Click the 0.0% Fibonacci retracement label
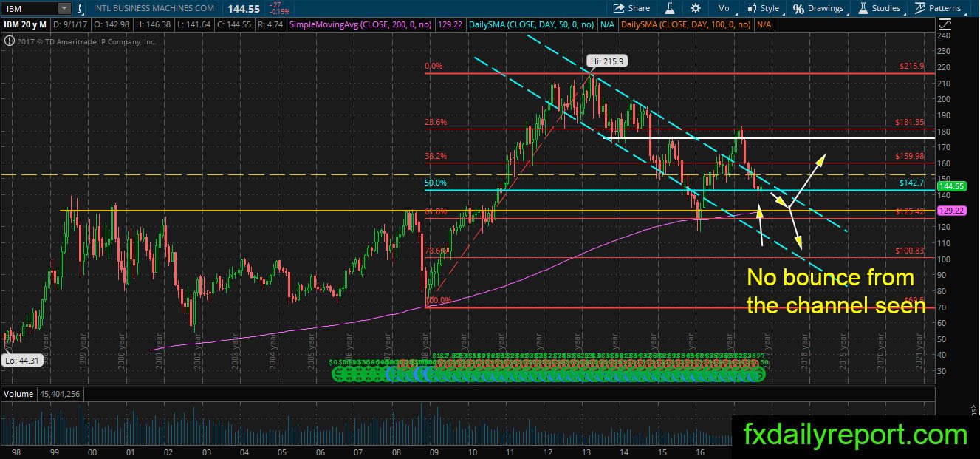 (434, 66)
